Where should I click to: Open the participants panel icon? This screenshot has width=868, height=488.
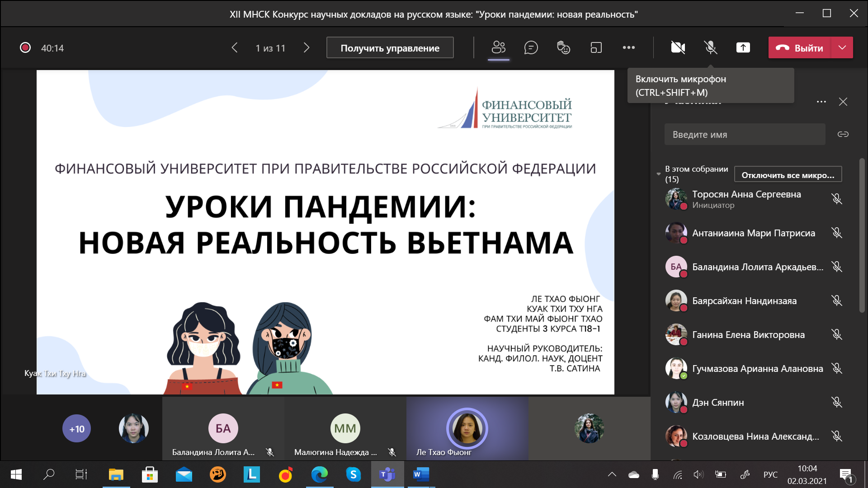[x=499, y=47]
